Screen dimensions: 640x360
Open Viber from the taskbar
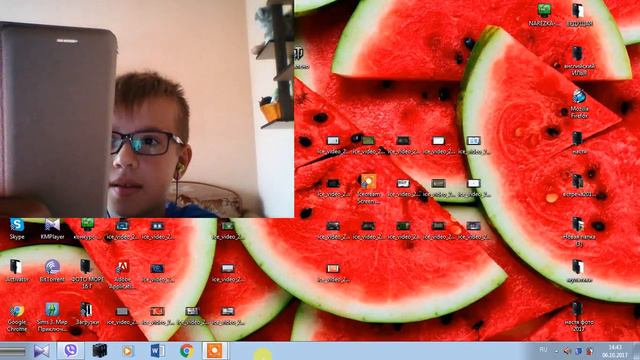71,351
